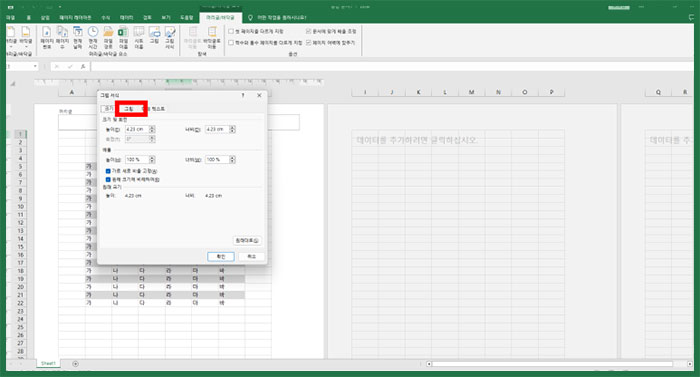The image size is (700, 377).
Task: Toggle Align with Page Margins checkbox
Action: click(x=308, y=42)
